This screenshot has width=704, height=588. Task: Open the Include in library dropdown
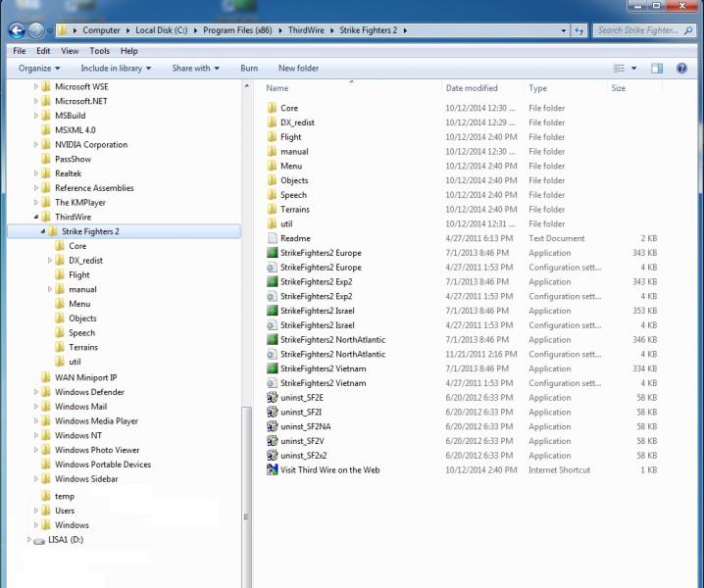pyautogui.click(x=116, y=69)
